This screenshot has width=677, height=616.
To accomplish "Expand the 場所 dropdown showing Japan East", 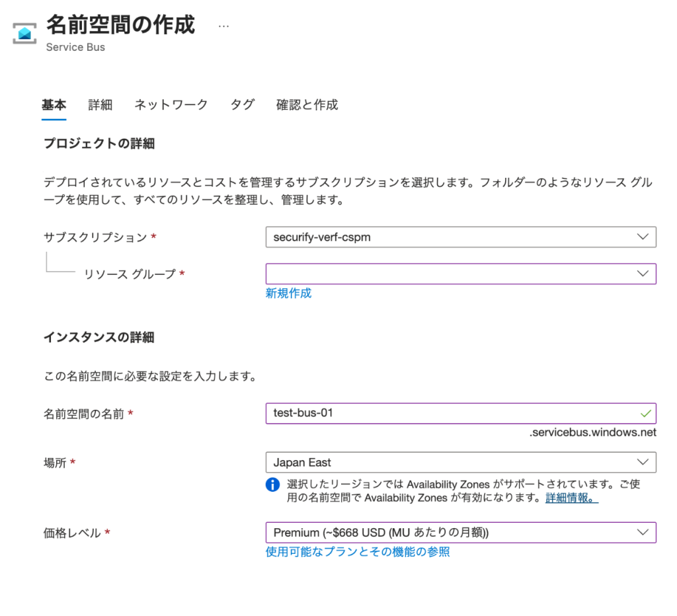I will pos(460,463).
